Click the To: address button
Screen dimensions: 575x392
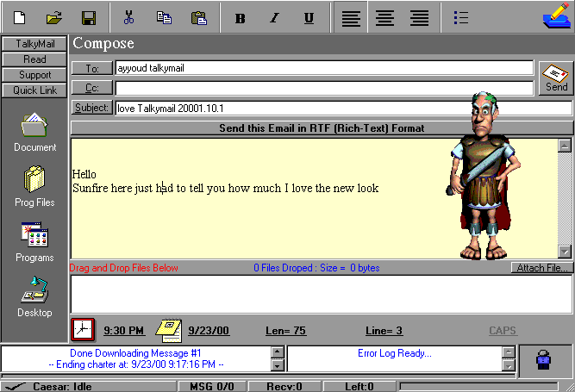pyautogui.click(x=92, y=68)
